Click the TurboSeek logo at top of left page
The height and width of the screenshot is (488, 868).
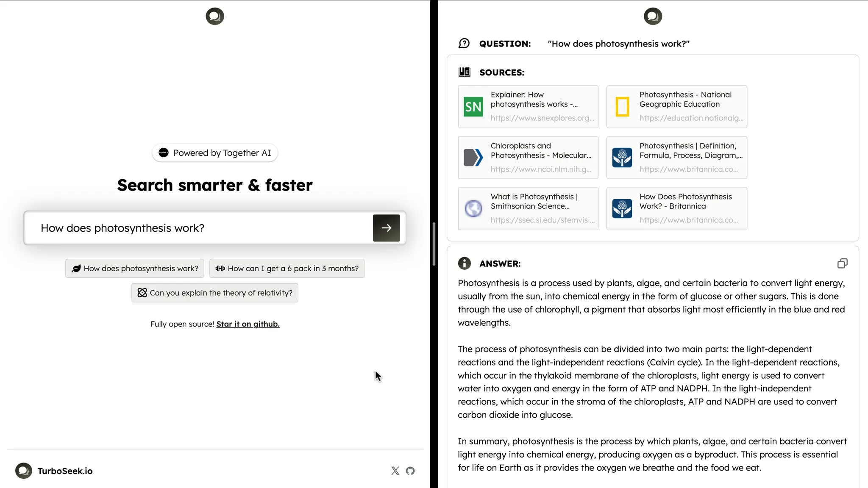pos(215,16)
